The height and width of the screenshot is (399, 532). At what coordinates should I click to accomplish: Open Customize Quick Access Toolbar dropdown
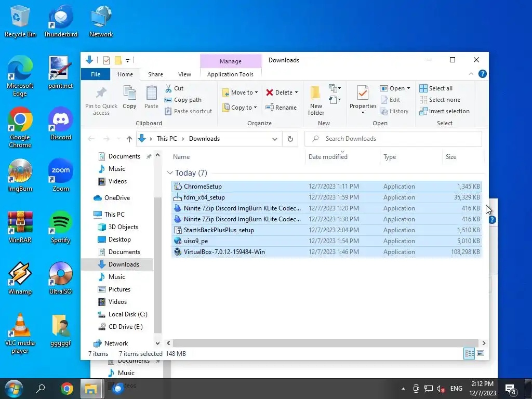coord(128,61)
